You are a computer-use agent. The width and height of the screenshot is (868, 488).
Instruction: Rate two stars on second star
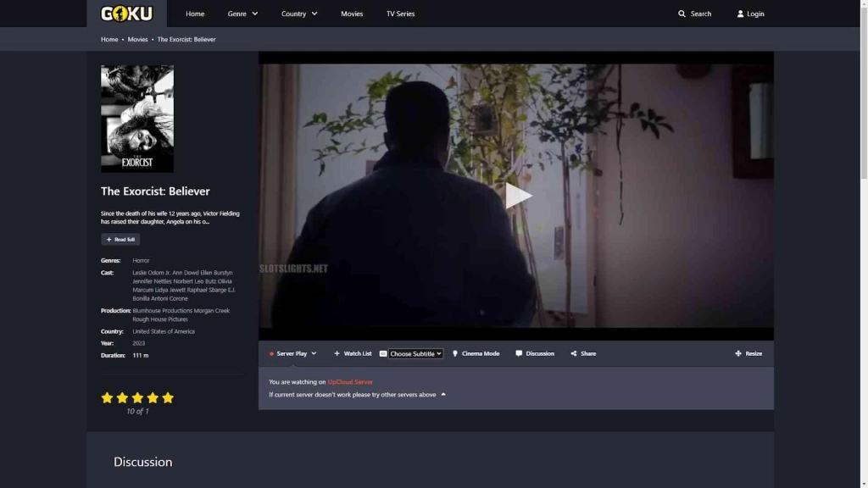[122, 397]
